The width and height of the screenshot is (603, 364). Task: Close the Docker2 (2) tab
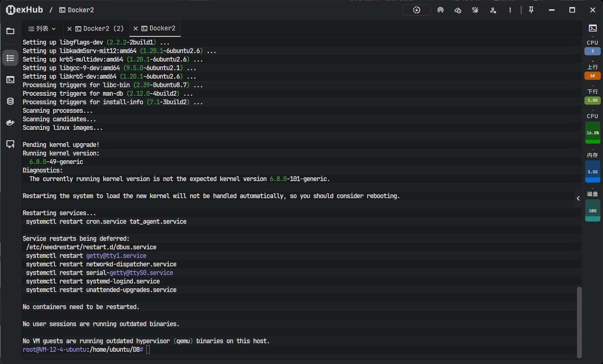coord(69,29)
